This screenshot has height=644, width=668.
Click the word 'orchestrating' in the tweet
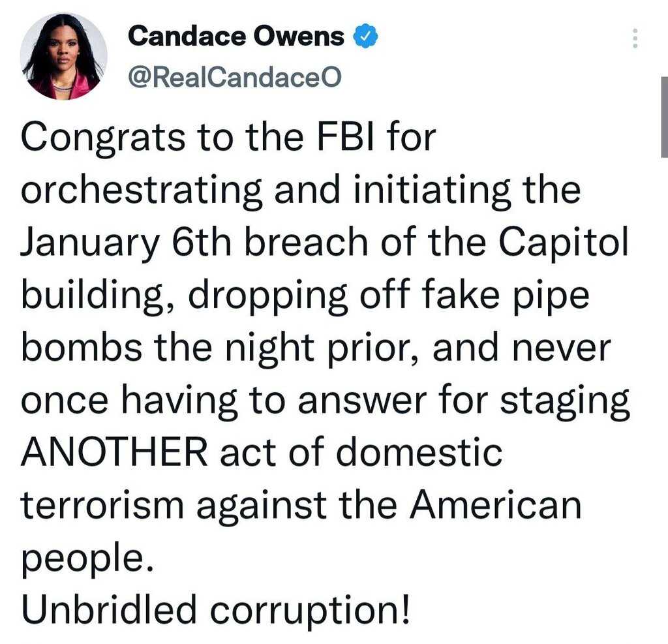[x=141, y=191]
